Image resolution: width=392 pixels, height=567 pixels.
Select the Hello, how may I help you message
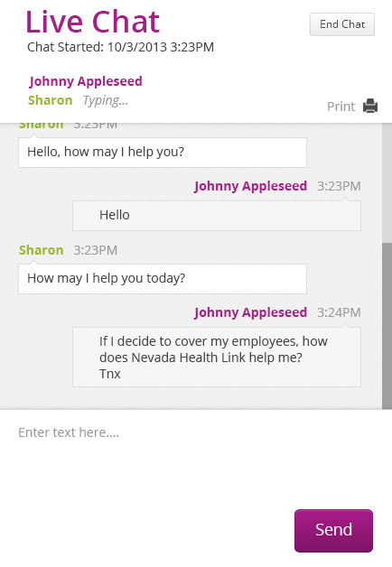click(x=163, y=153)
